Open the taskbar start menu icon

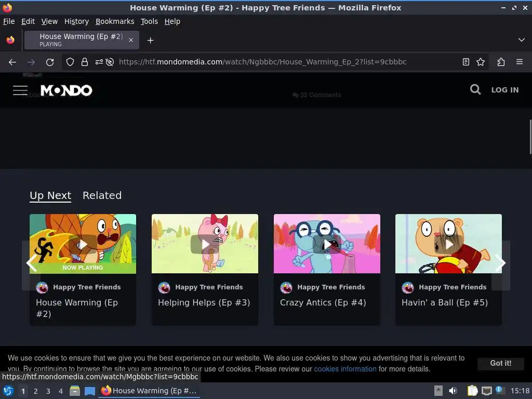tap(8, 391)
